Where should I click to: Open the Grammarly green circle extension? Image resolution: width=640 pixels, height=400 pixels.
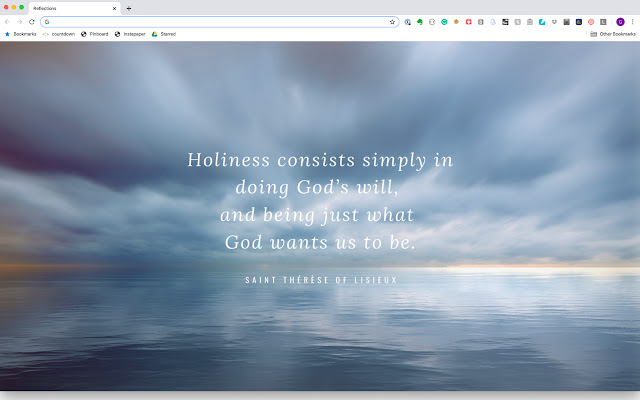click(444, 22)
